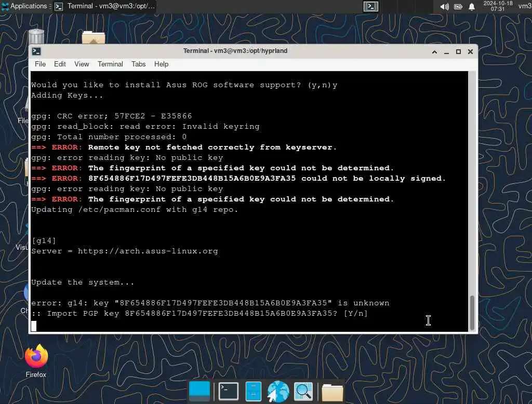
Task: Minimize the terminal window
Action: click(446, 51)
